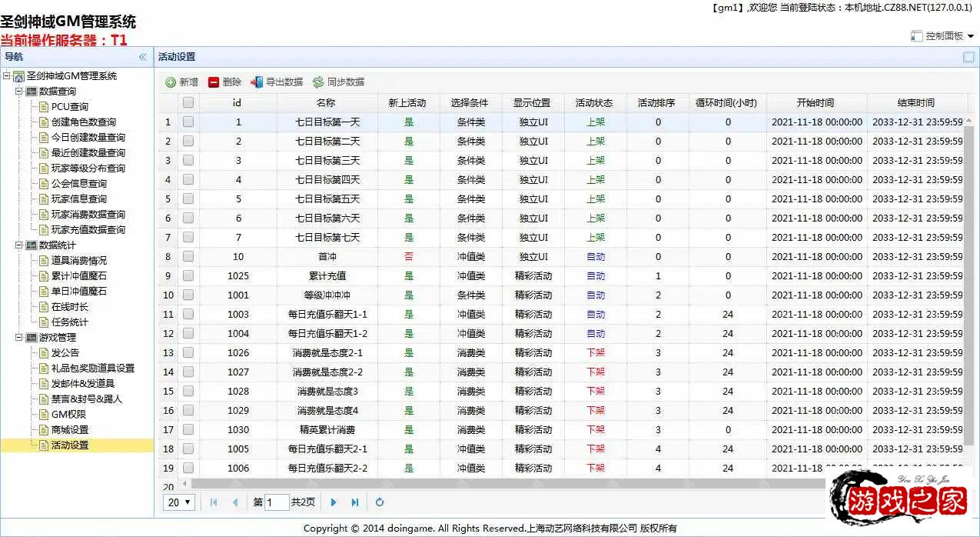Open the 控制面板 dropdown menu
Viewport: 980px width, 537px height.
tap(943, 35)
